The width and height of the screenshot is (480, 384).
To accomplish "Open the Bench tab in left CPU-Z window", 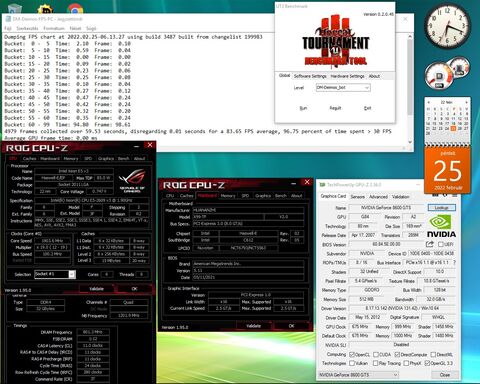I will pos(123,159).
